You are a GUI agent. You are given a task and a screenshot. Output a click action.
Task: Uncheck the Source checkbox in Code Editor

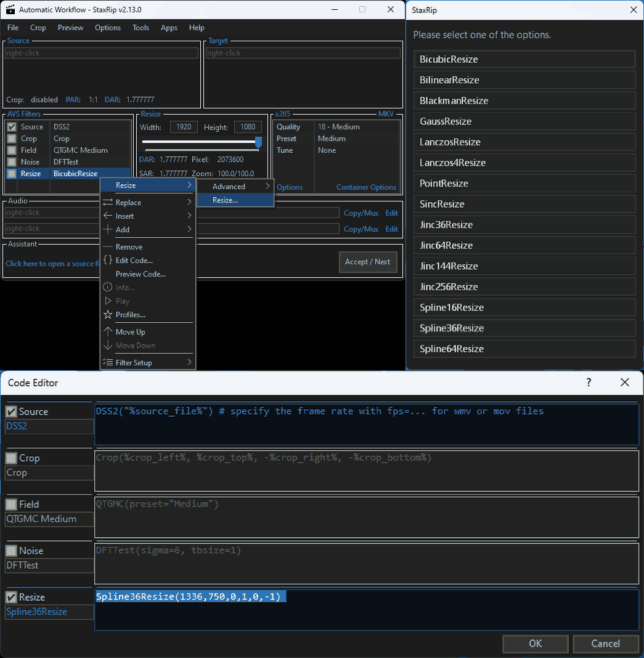pos(11,412)
